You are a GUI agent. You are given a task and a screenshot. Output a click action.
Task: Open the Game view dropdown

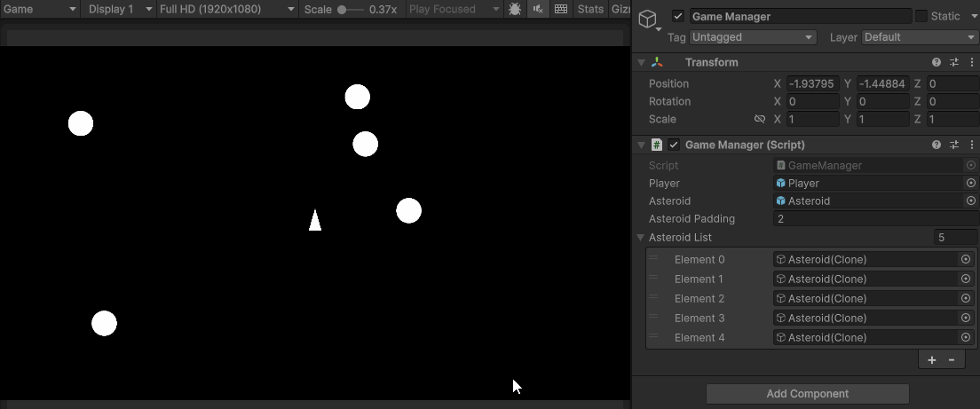39,9
